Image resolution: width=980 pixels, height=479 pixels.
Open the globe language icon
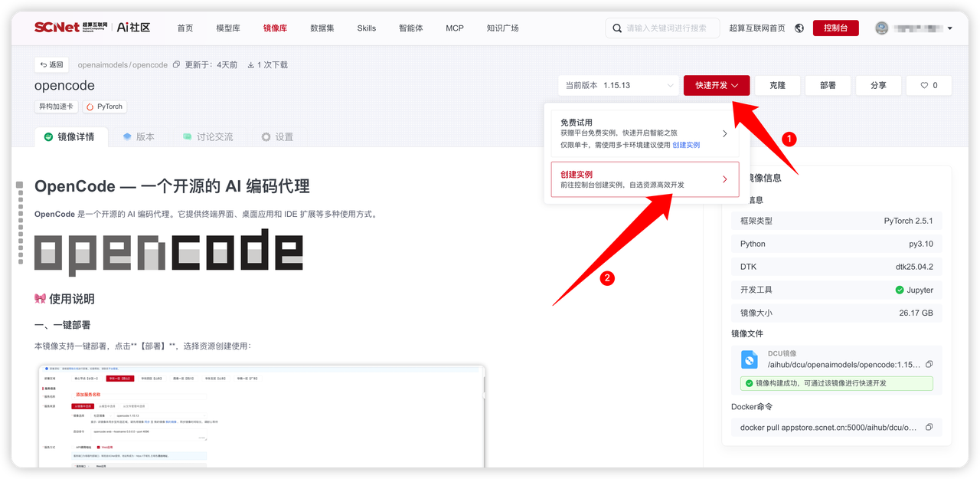pyautogui.click(x=799, y=28)
